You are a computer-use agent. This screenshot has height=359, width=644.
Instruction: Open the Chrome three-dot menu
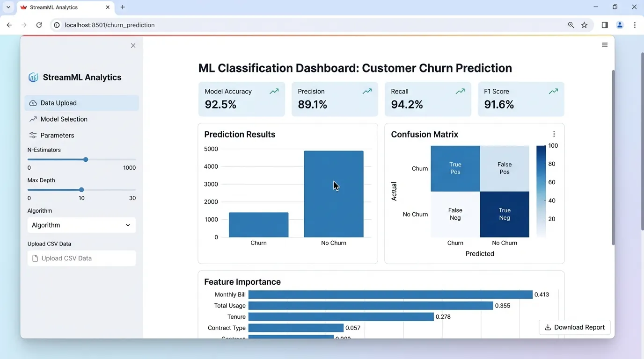click(635, 25)
